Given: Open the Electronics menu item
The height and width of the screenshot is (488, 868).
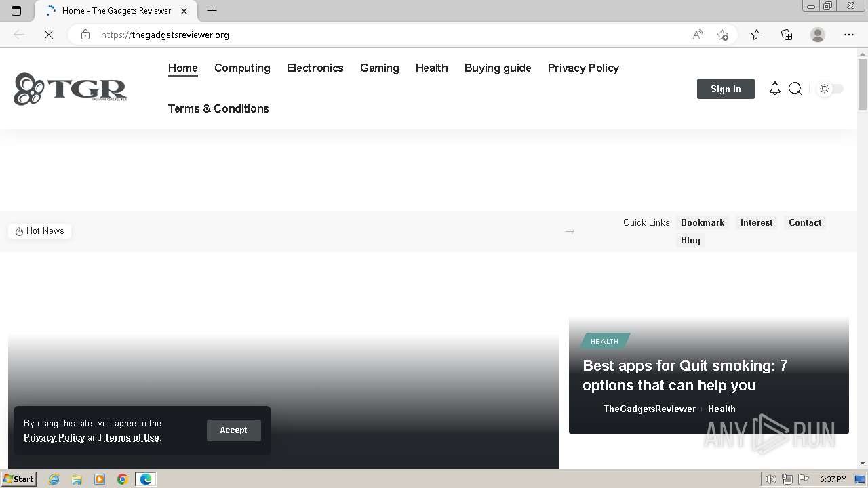Looking at the screenshot, I should click(315, 68).
